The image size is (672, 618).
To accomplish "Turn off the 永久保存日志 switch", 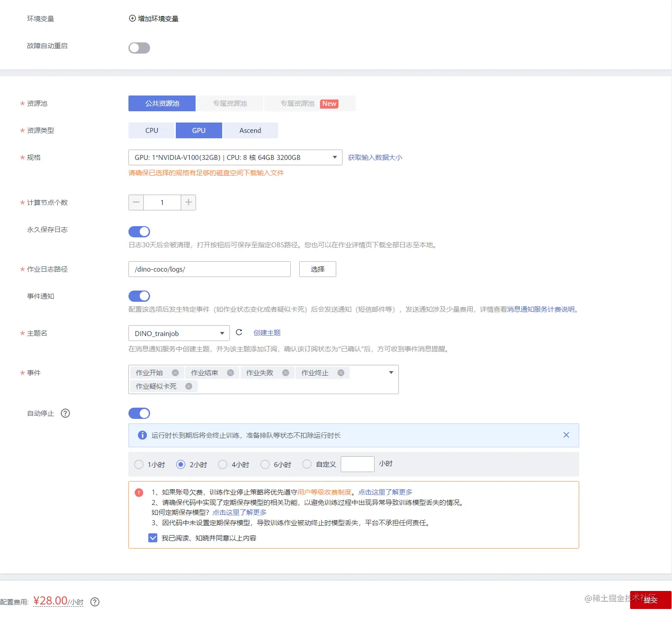I will [139, 232].
